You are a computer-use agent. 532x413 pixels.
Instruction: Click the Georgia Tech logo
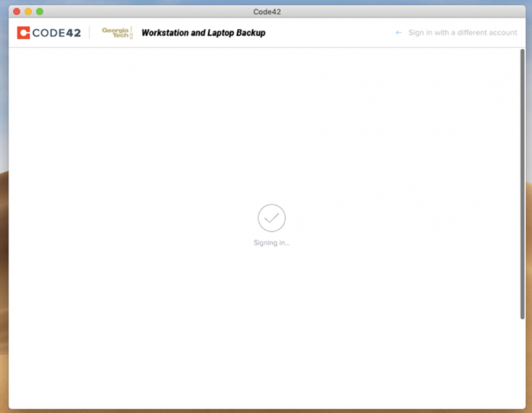coord(116,32)
